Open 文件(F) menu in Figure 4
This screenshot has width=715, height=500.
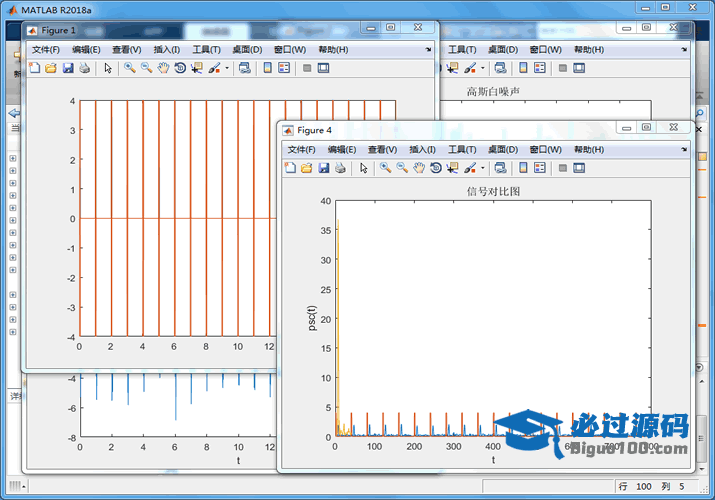(301, 149)
